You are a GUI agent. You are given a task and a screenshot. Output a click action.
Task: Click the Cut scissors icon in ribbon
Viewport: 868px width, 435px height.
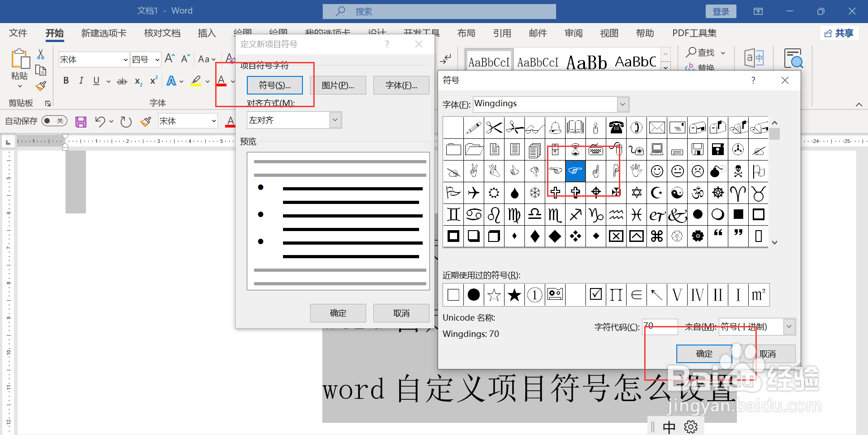click(x=41, y=55)
